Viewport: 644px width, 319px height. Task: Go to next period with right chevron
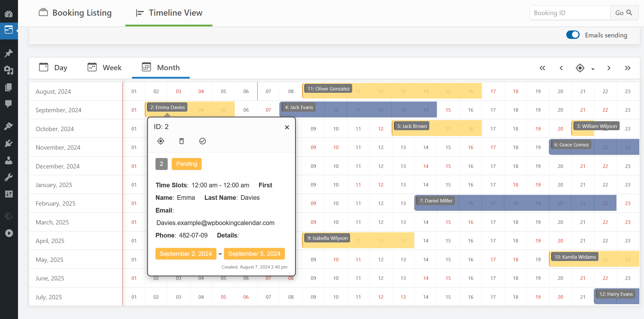(x=609, y=68)
